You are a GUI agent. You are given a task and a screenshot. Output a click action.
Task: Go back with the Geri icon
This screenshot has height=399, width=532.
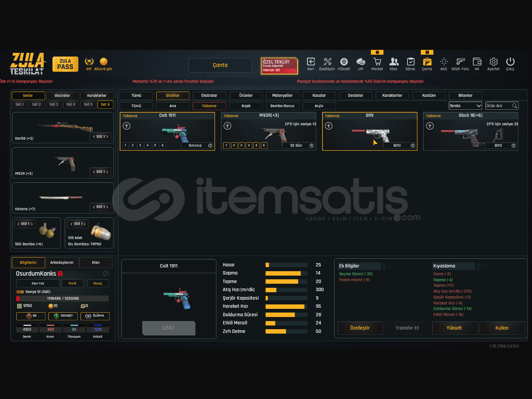point(311,62)
